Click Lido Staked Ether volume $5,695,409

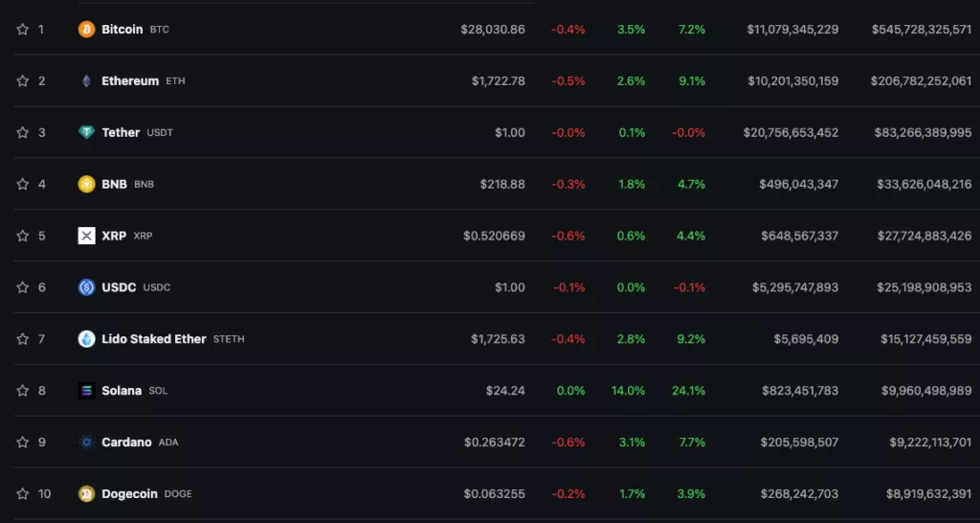(x=806, y=339)
